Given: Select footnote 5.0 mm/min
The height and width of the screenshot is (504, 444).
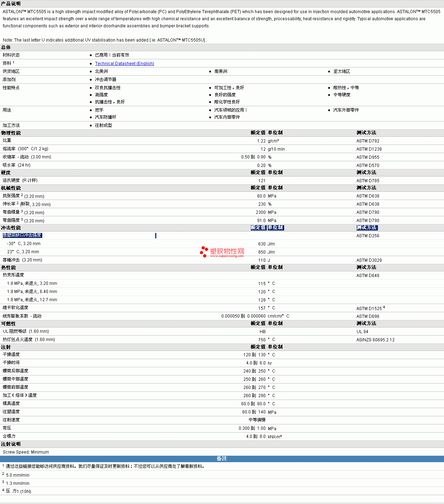Looking at the screenshot, I should point(18,475).
